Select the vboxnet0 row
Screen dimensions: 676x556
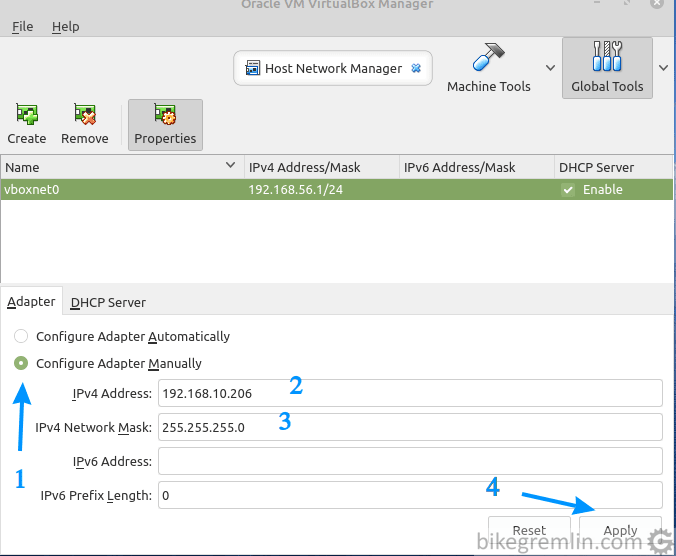337,190
